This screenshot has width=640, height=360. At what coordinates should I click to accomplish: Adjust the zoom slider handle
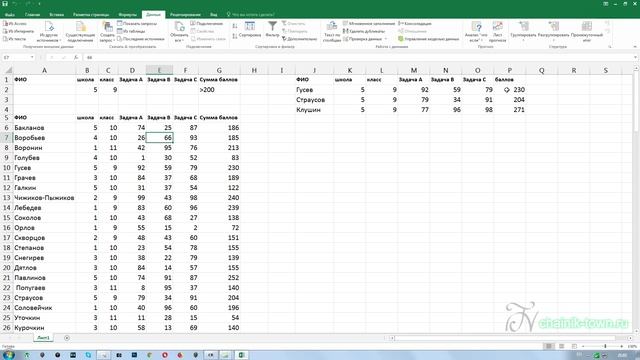605,346
